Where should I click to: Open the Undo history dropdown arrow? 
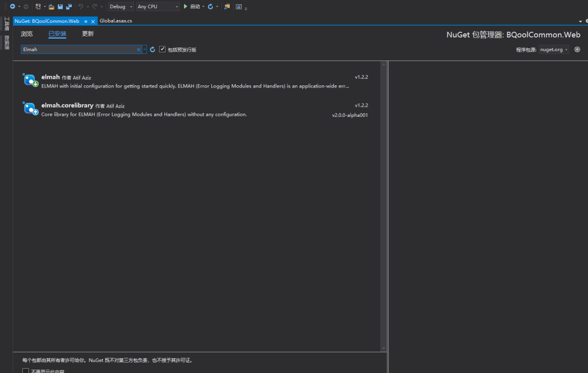tap(88, 7)
